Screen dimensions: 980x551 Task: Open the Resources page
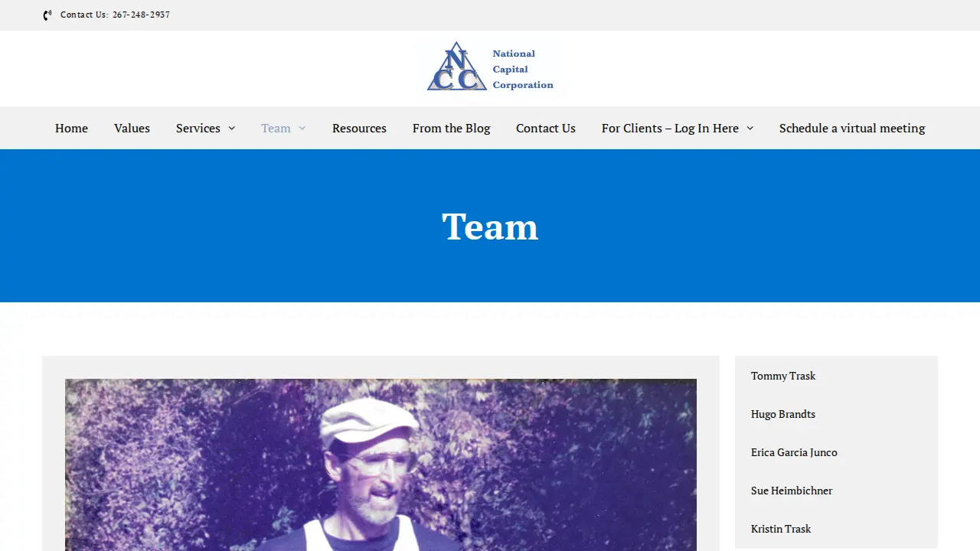tap(359, 128)
